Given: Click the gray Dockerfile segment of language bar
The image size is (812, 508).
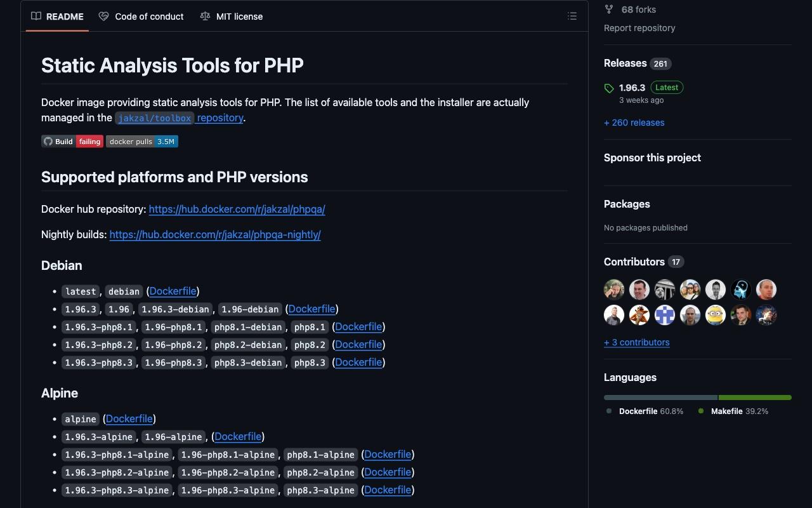Looking at the screenshot, I should click(x=660, y=398).
